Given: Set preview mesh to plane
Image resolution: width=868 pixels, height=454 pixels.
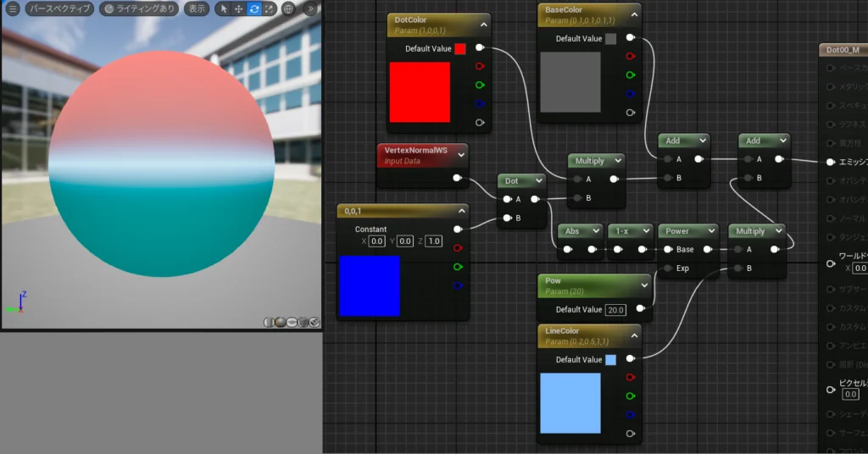Looking at the screenshot, I should click(292, 322).
